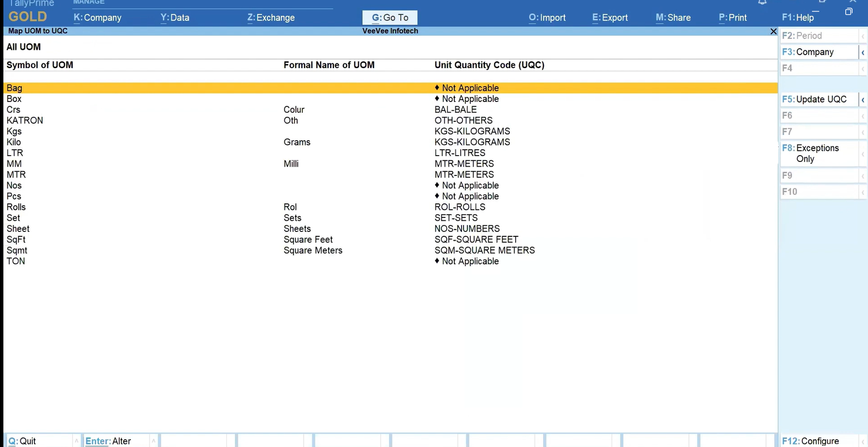
Task: Select the SqFt unit row
Action: (x=16, y=240)
